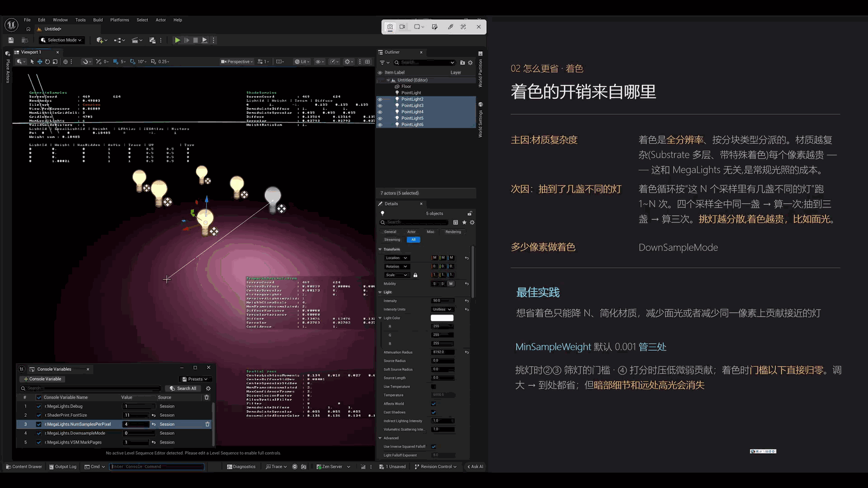This screenshot has width=868, height=488.
Task: Reset r.ShaderPrint.FontSize value with revert arrow
Action: tap(154, 415)
